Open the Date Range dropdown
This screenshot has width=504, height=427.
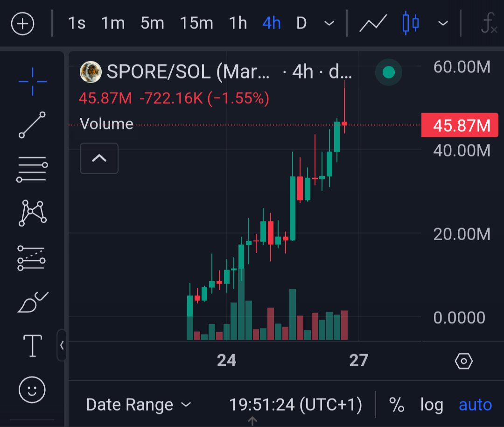139,405
